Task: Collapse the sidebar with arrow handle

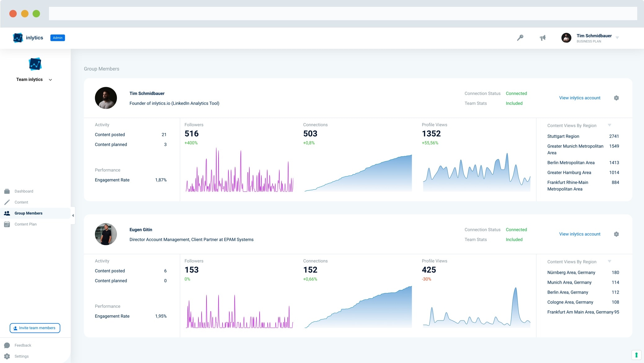Action: pyautogui.click(x=73, y=215)
